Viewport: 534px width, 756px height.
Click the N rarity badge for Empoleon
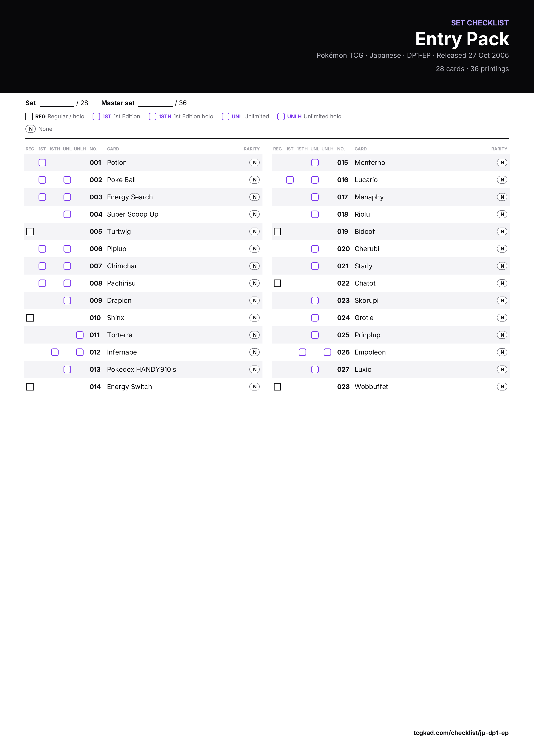pyautogui.click(x=502, y=352)
